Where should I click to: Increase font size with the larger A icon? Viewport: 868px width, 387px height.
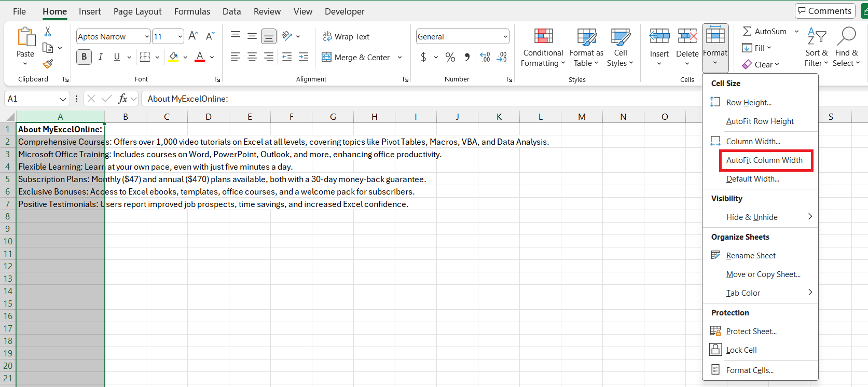coord(193,36)
